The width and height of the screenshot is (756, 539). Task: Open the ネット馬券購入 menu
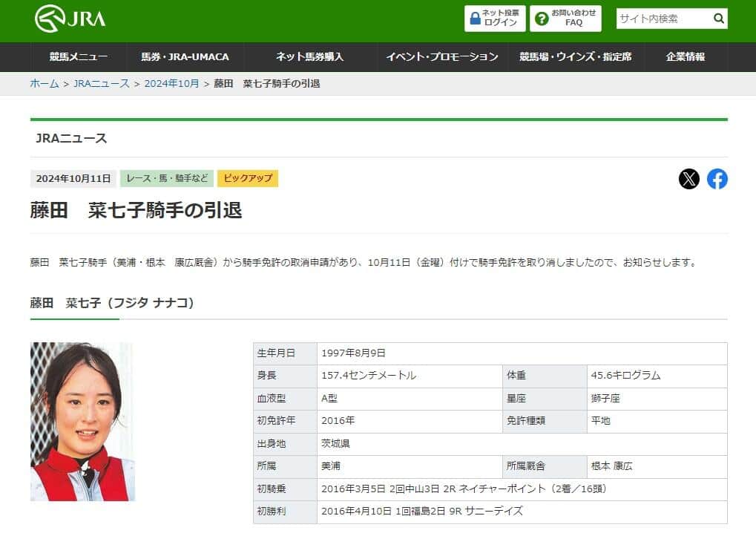311,56
